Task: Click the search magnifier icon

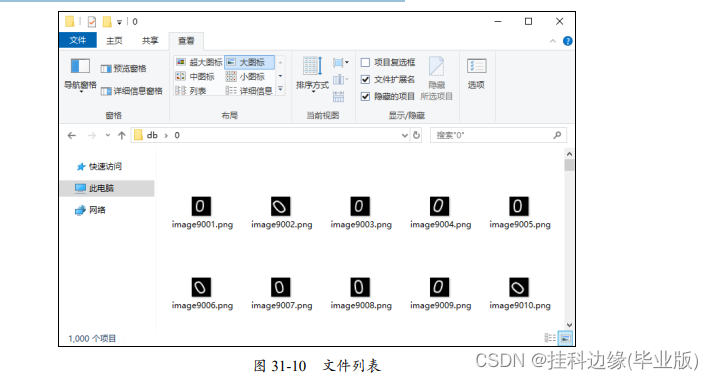Action: pyautogui.click(x=557, y=135)
